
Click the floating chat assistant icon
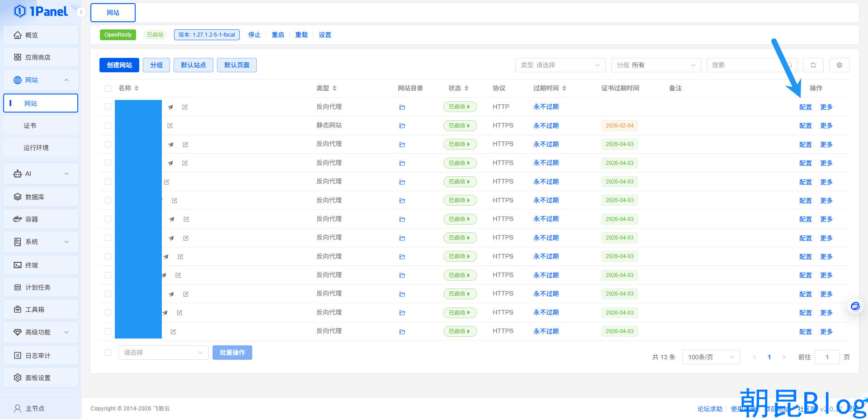(x=855, y=306)
